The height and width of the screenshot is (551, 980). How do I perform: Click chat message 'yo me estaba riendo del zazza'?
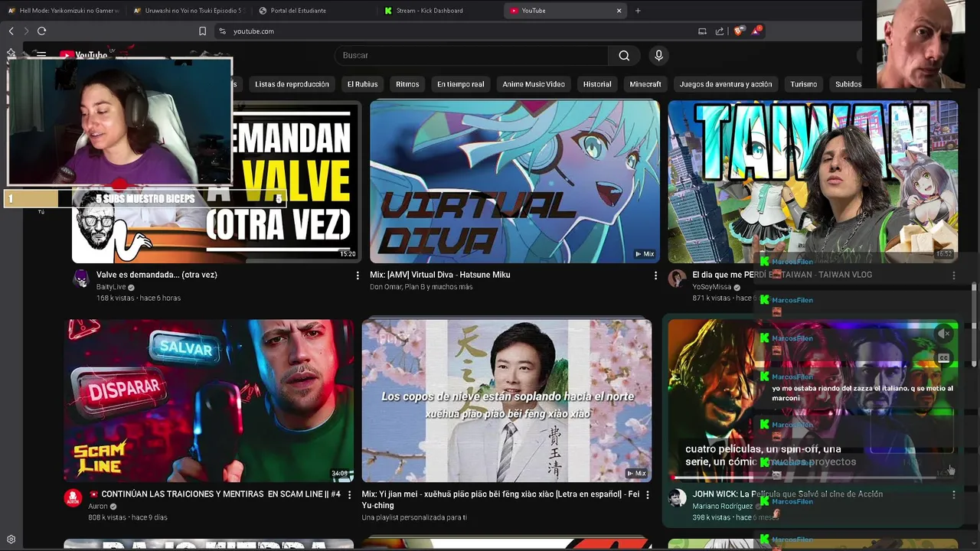862,393
